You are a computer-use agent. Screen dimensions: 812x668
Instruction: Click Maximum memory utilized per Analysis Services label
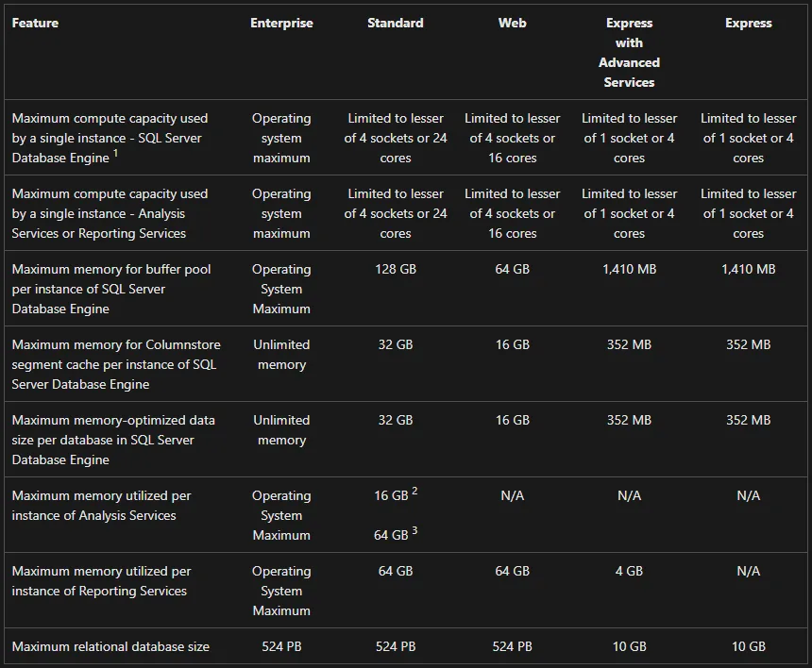[x=102, y=506]
